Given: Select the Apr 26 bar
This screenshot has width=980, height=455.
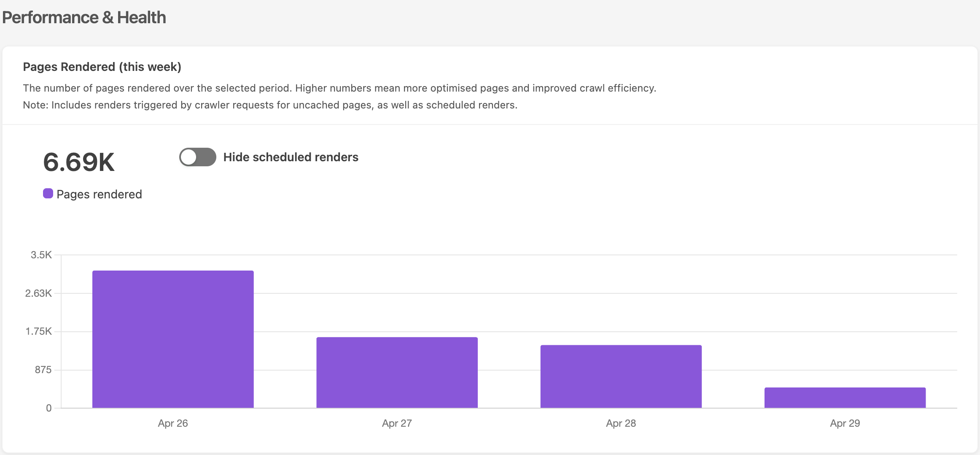Looking at the screenshot, I should pos(173,339).
